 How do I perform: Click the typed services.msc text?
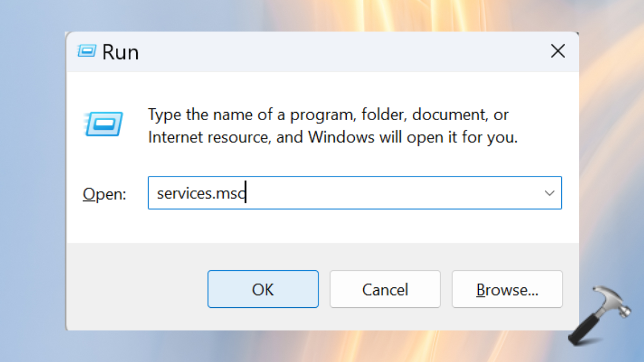tap(200, 193)
